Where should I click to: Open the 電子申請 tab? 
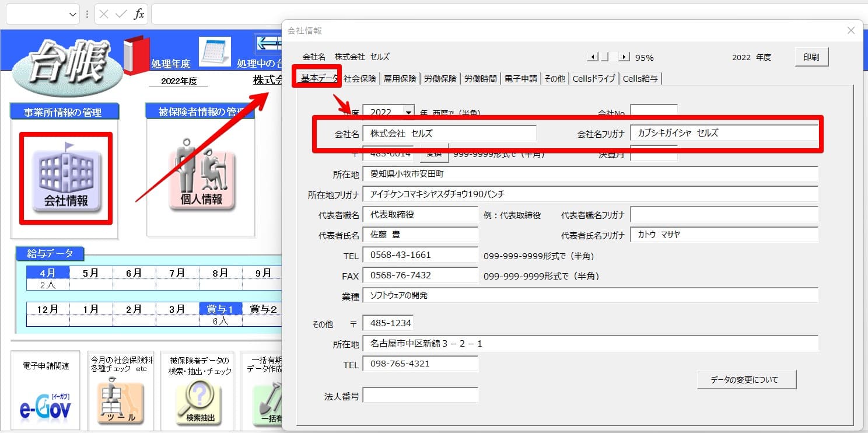click(521, 79)
